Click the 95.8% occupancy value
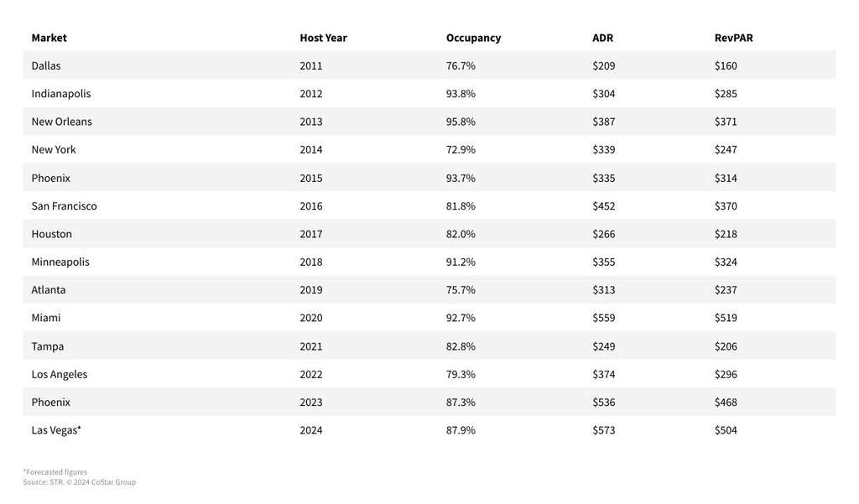The width and height of the screenshot is (859, 504). point(461,122)
